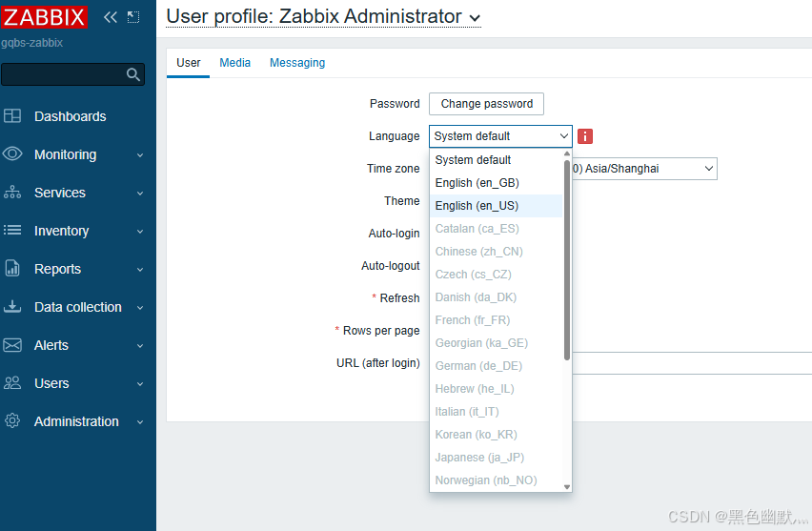Screen dimensions: 812x531
Task: Expand the Alerts menu chevron
Action: 140,345
